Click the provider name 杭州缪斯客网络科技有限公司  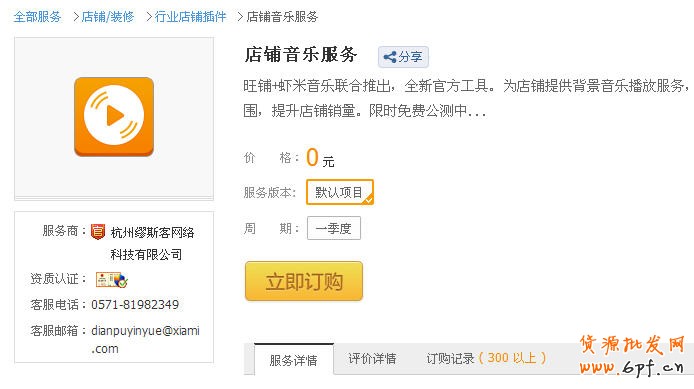coord(152,243)
